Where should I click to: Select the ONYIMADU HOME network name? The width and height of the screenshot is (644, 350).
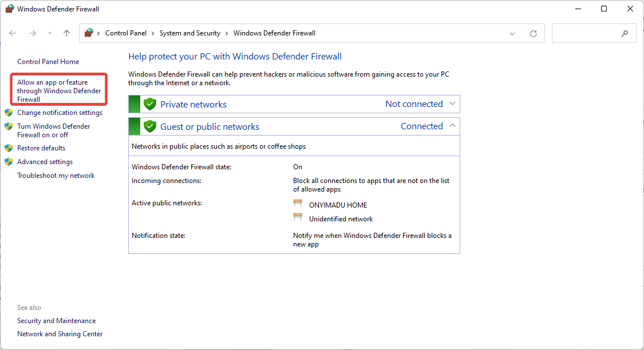tap(338, 205)
